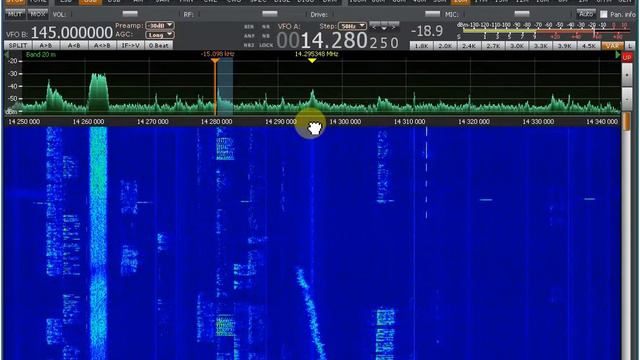Click the 0 Beat button
This screenshot has width=640, height=360.
pyautogui.click(x=158, y=45)
